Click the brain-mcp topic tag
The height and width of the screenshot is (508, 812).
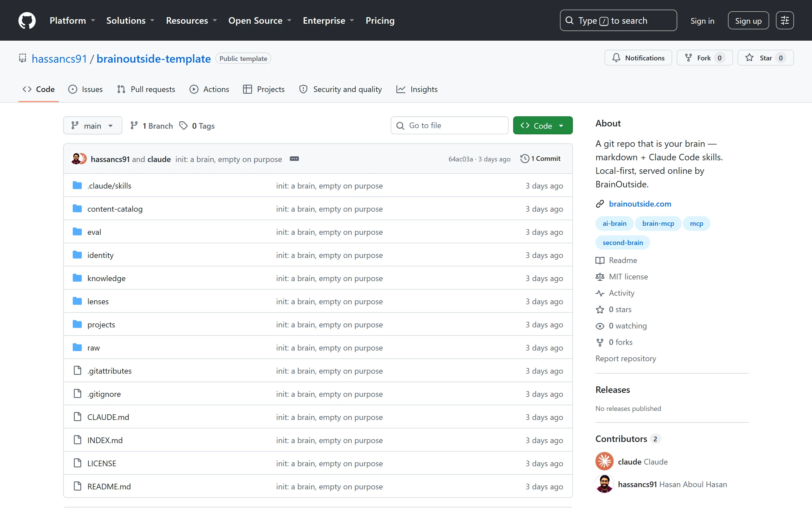658,224
